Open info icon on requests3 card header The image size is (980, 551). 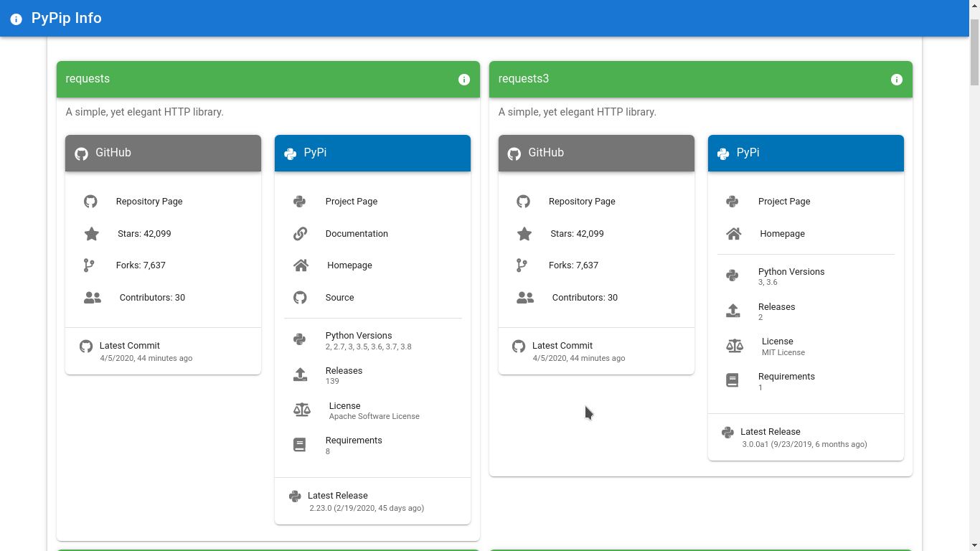[x=897, y=80]
